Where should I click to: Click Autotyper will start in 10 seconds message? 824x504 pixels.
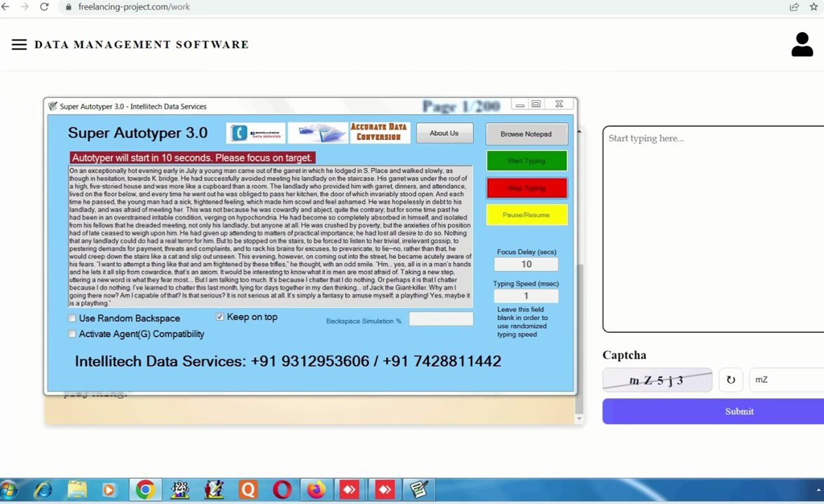[x=192, y=157]
